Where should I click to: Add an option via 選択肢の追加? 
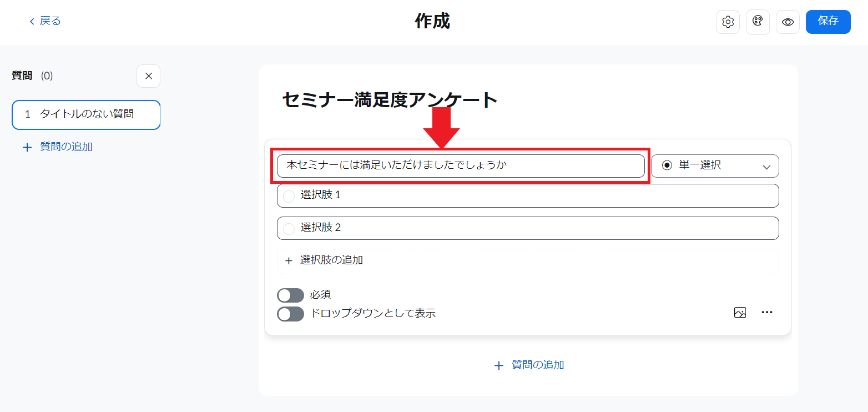[x=528, y=260]
